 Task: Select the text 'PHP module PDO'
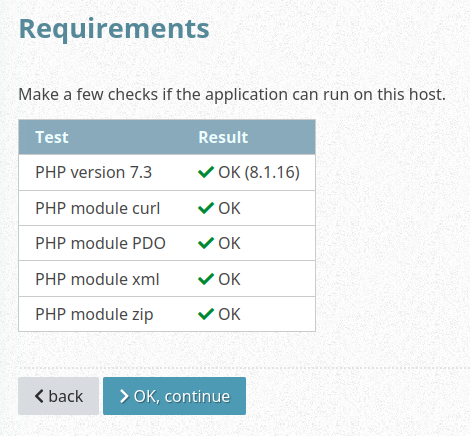point(100,243)
